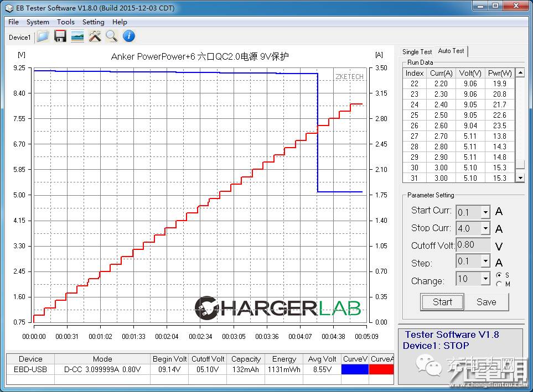Viewport: 533px width, 392px height.
Task: Click the 8.55V average voltage cell
Action: (x=322, y=369)
